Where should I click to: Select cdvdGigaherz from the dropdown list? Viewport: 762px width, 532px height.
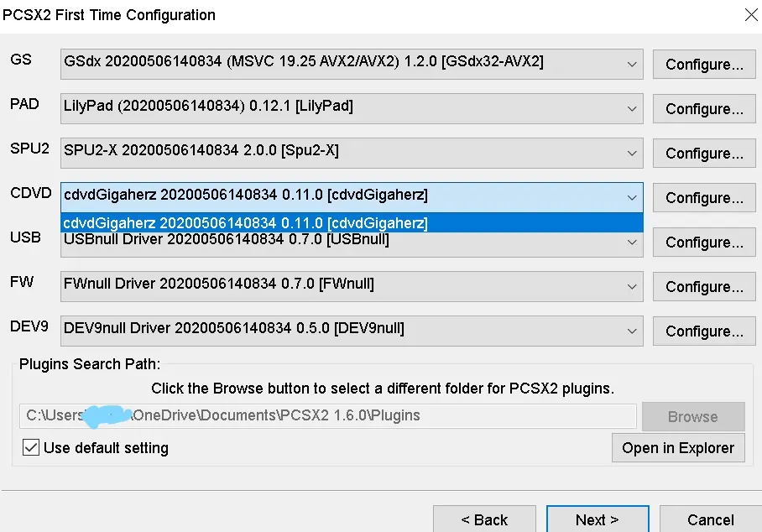tap(245, 223)
